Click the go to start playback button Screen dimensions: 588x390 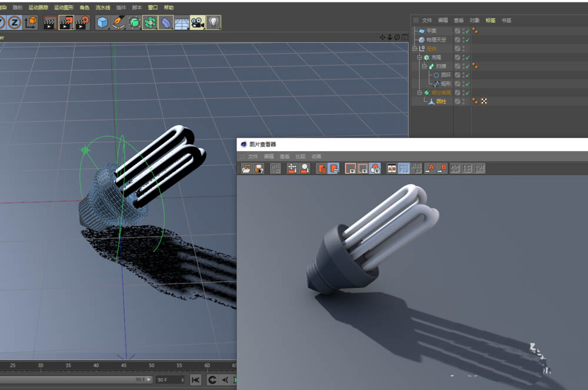[x=195, y=380]
